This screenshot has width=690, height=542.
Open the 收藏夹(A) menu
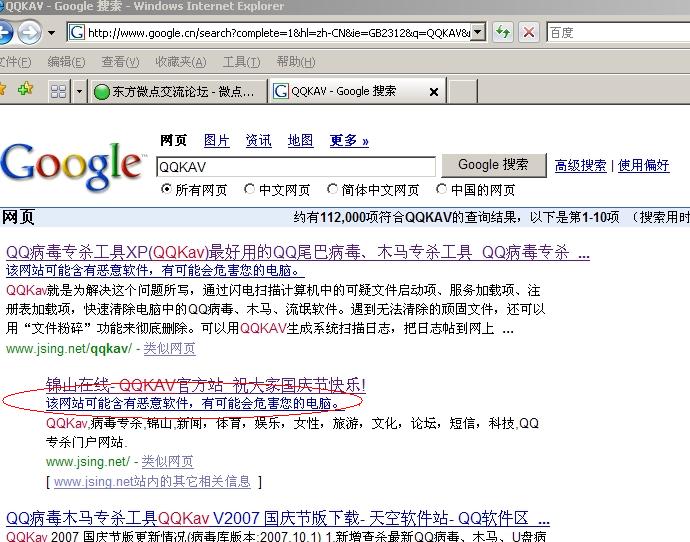(x=180, y=62)
